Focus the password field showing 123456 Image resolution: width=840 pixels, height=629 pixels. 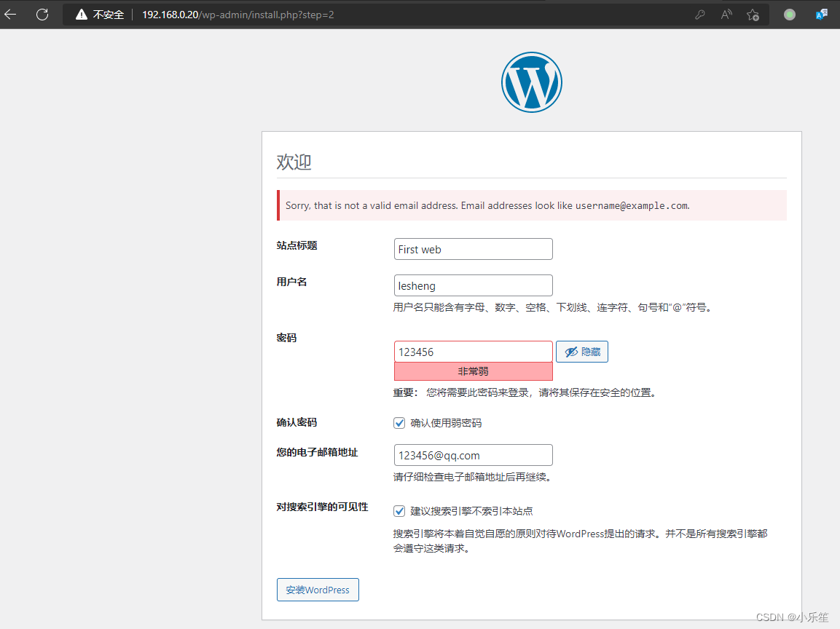point(473,352)
